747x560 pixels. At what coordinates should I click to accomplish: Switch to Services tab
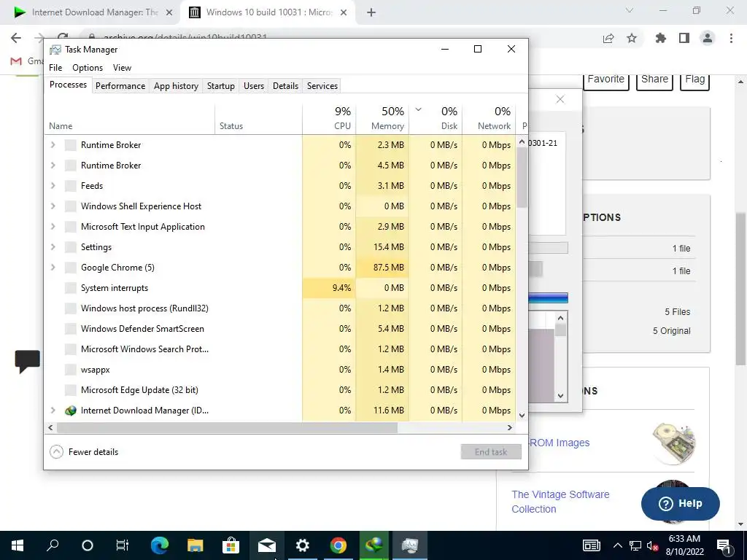tap(322, 86)
